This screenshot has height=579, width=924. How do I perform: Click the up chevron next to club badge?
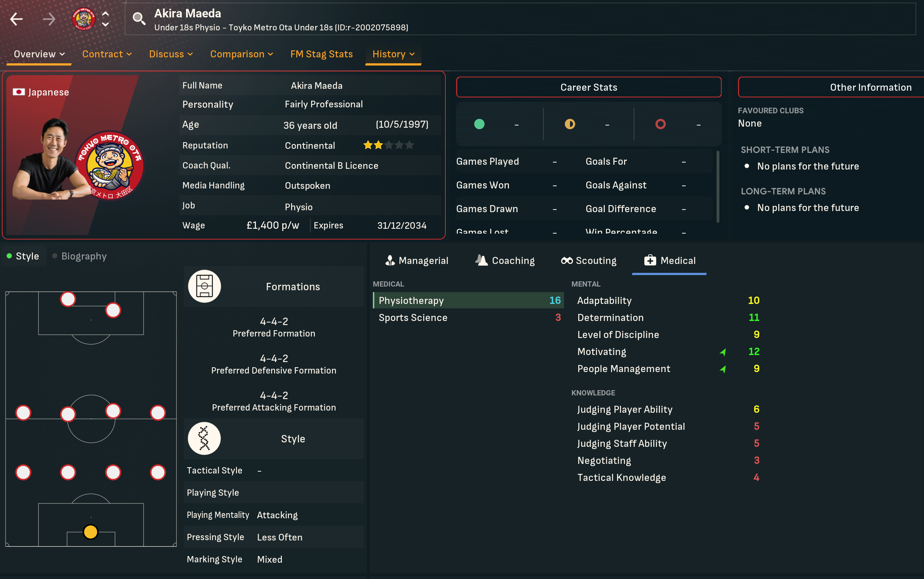(x=105, y=13)
